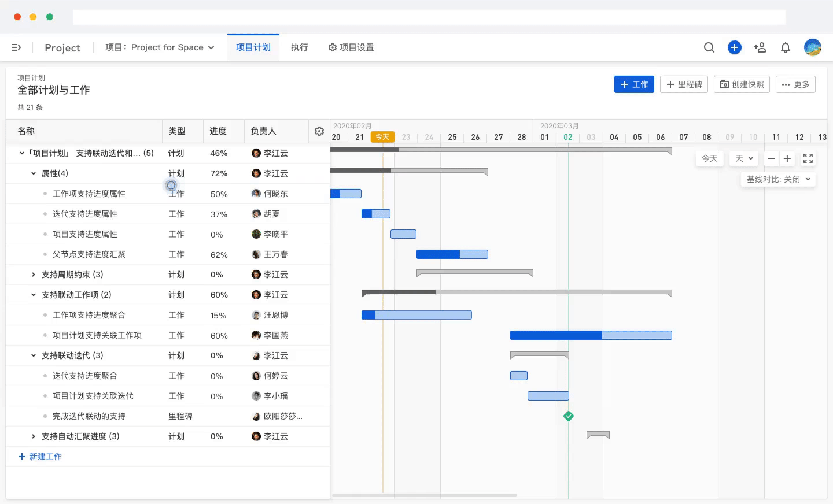The height and width of the screenshot is (504, 833).
Task: Click the Gantt horizontal scrollbar
Action: (424, 495)
